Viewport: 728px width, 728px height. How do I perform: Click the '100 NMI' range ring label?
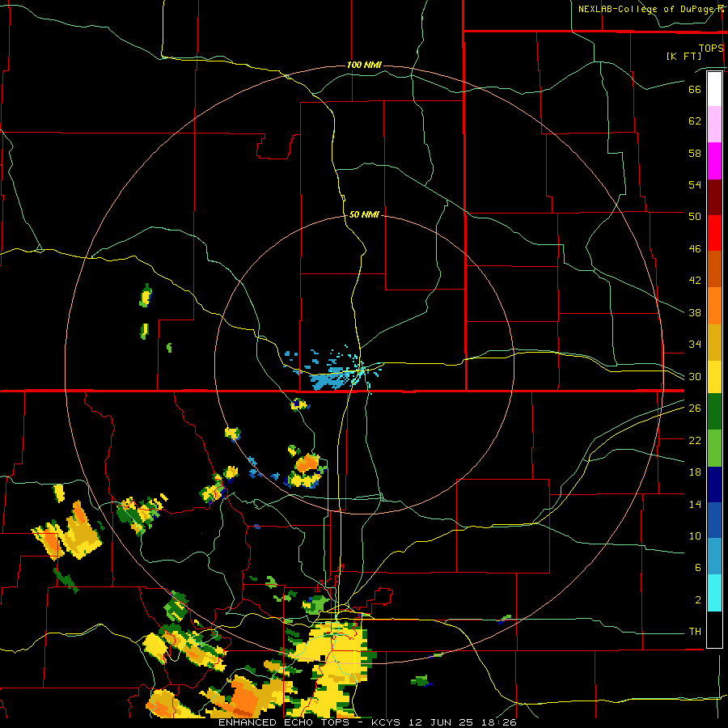tap(364, 65)
